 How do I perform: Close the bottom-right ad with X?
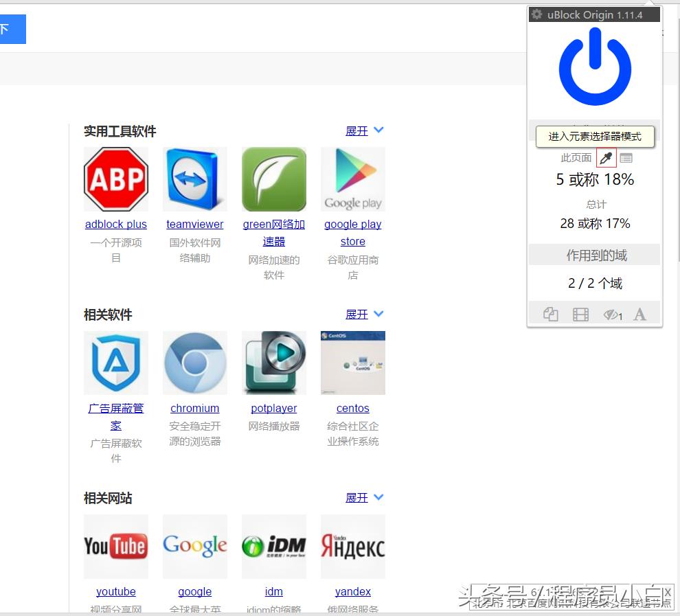(x=668, y=592)
